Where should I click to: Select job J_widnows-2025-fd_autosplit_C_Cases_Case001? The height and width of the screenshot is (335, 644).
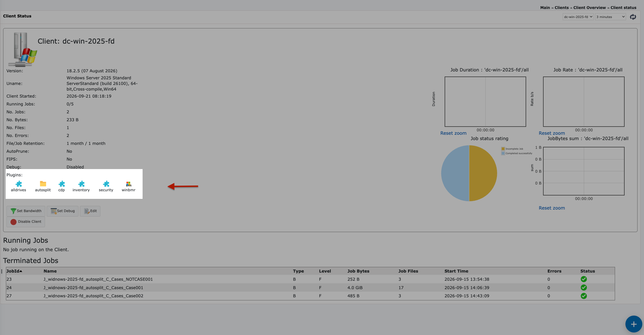click(x=93, y=288)
